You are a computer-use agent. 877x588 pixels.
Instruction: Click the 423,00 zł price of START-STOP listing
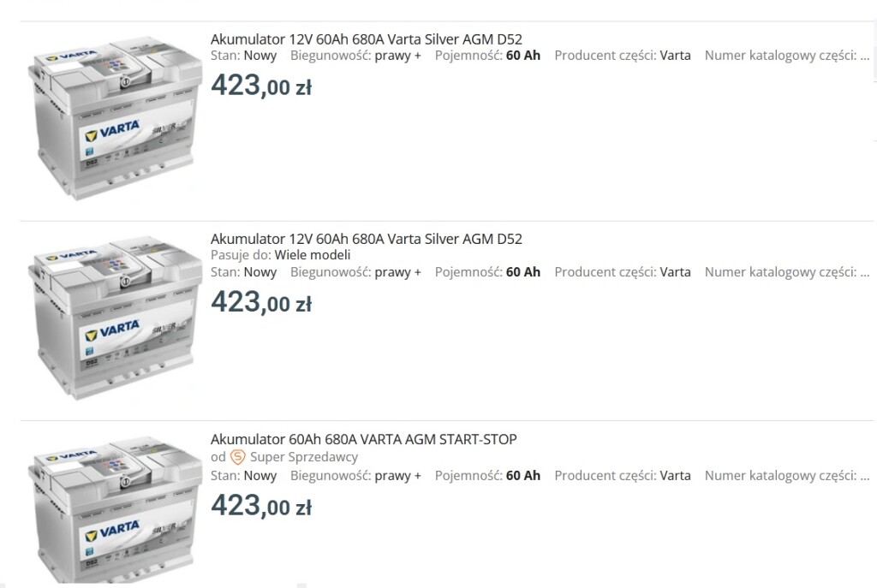(261, 506)
